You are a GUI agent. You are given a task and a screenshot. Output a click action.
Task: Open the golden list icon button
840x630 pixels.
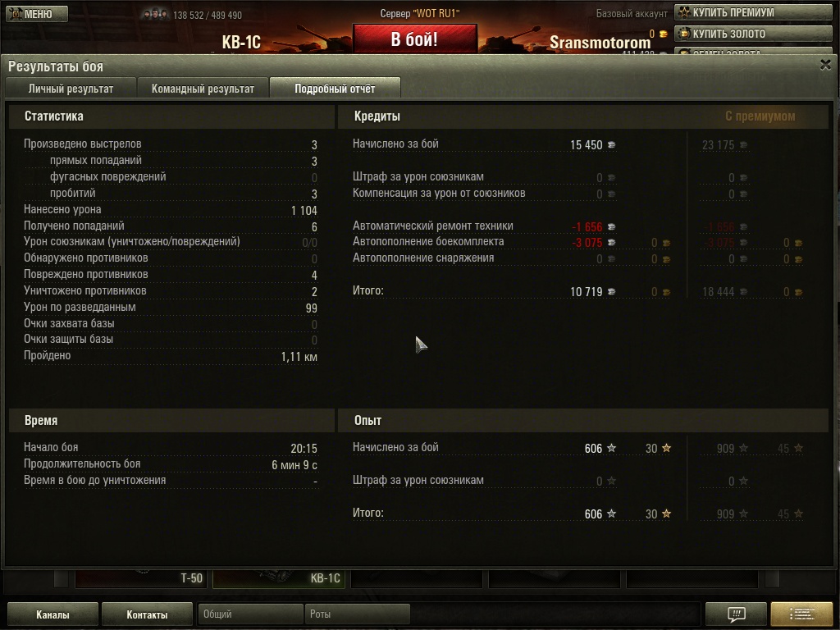point(801,614)
